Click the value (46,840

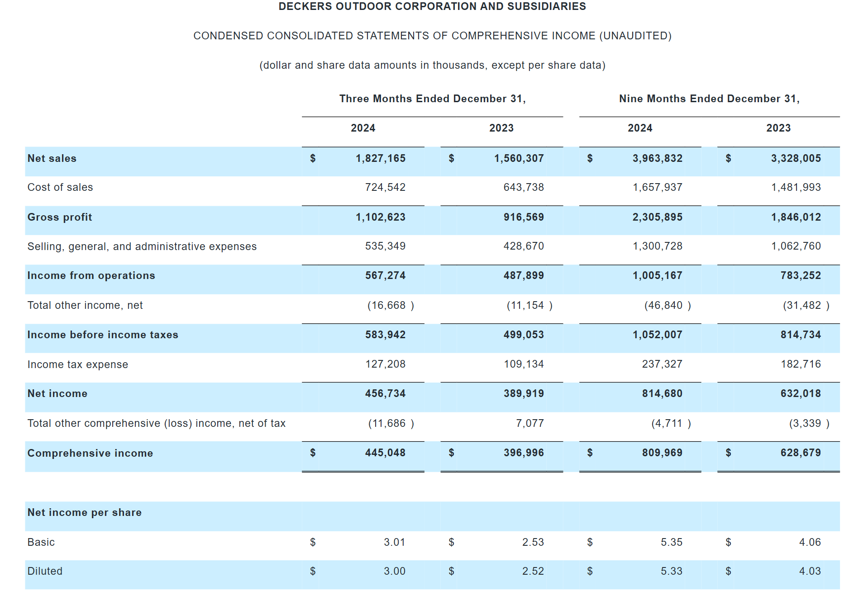coord(663,305)
